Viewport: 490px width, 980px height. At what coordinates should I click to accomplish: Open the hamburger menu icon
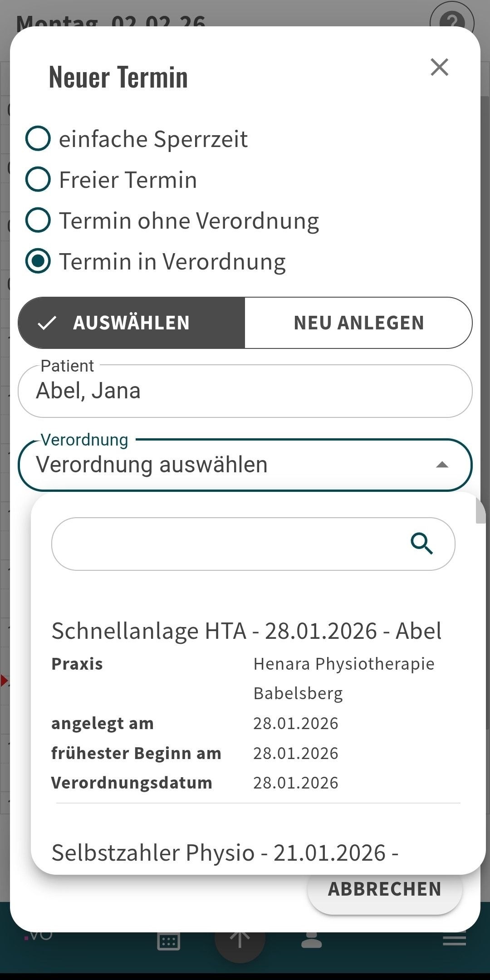click(x=454, y=940)
